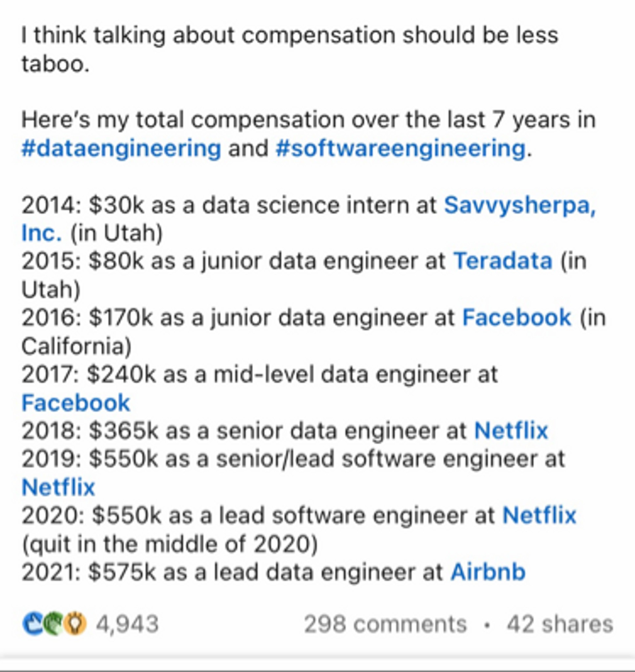635x672 pixels.
Task: View the 42 shares link
Action: pos(560,624)
